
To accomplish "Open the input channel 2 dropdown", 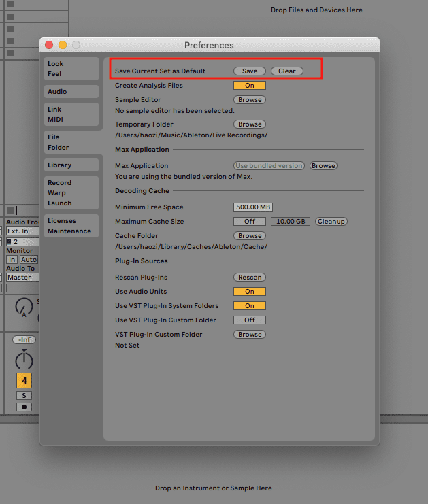I will (22, 241).
